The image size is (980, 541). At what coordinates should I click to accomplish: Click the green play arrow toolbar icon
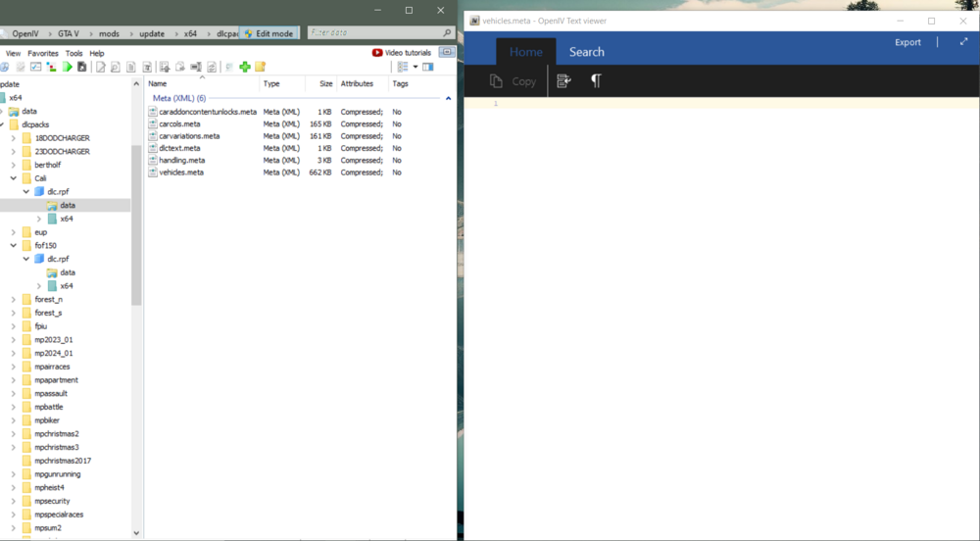coord(67,67)
